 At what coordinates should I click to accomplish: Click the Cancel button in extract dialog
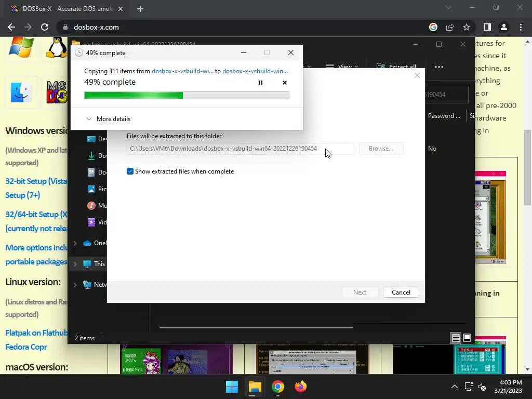tap(401, 292)
